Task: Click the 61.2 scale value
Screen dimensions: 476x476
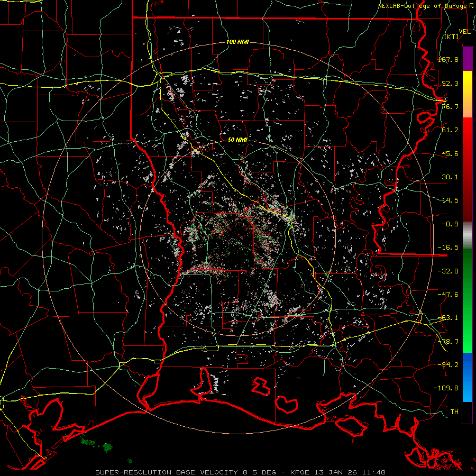Action: [x=450, y=130]
